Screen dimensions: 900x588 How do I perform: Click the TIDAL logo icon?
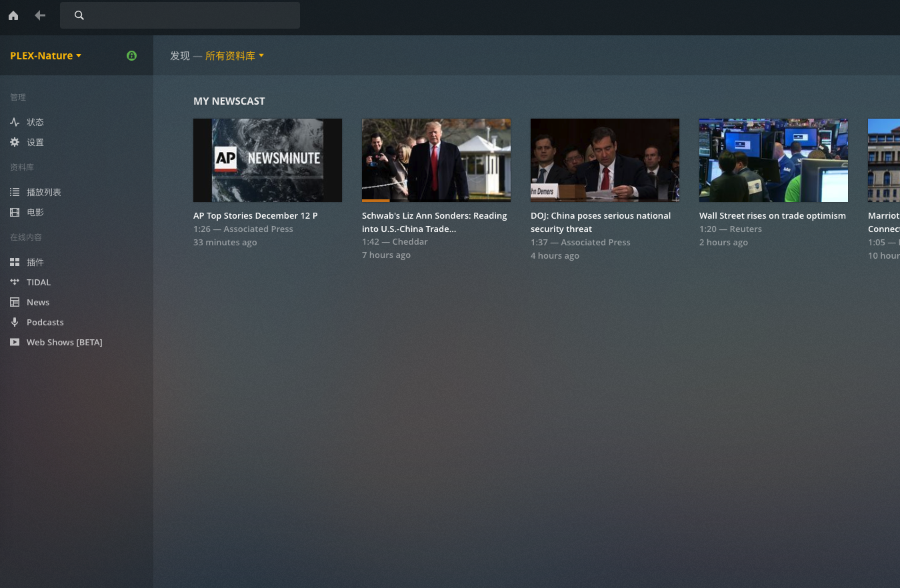click(15, 282)
